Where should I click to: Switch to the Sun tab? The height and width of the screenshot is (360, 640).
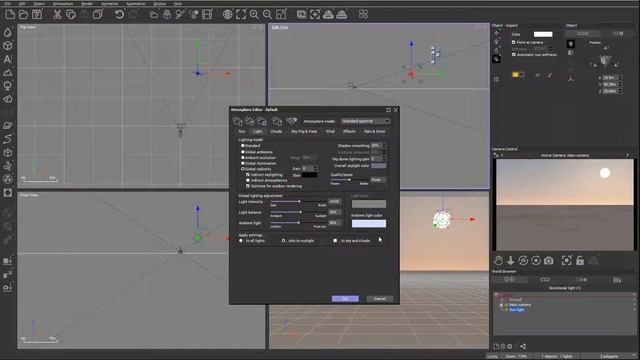click(242, 131)
